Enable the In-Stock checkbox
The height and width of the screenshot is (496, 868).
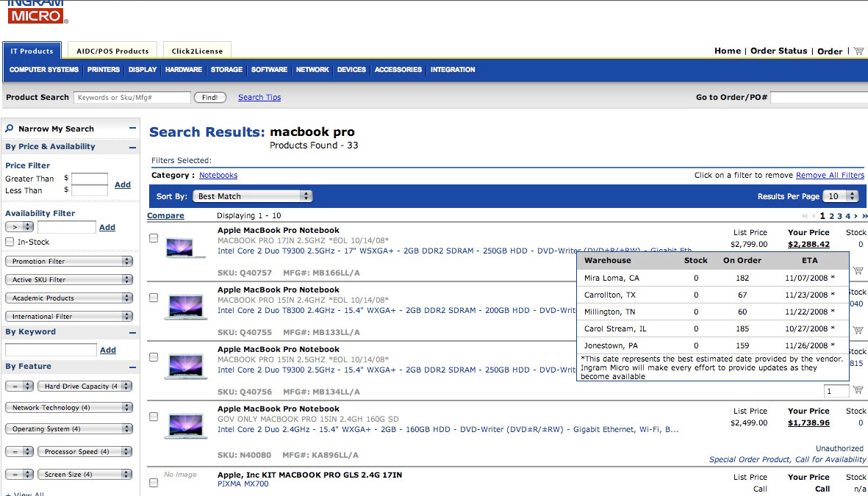point(10,242)
